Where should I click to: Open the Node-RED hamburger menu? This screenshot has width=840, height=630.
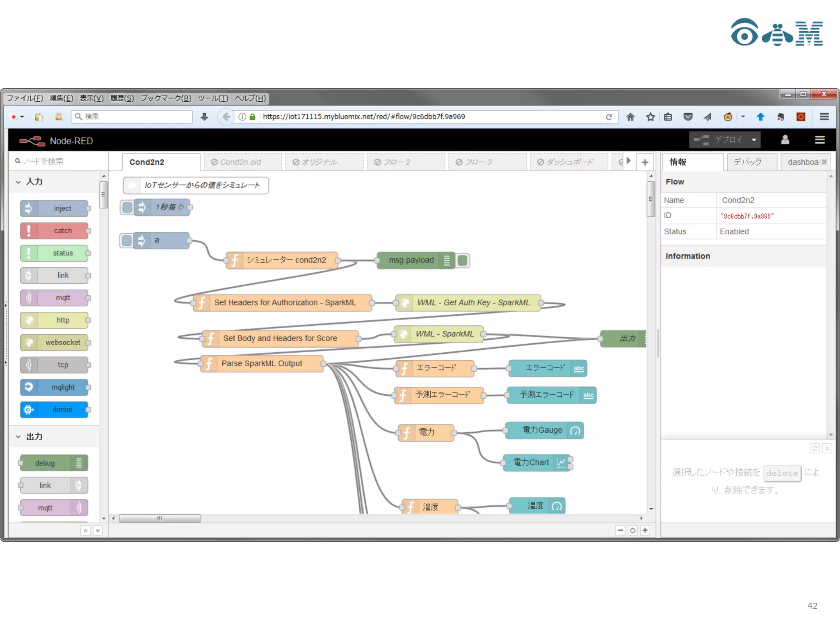[819, 140]
